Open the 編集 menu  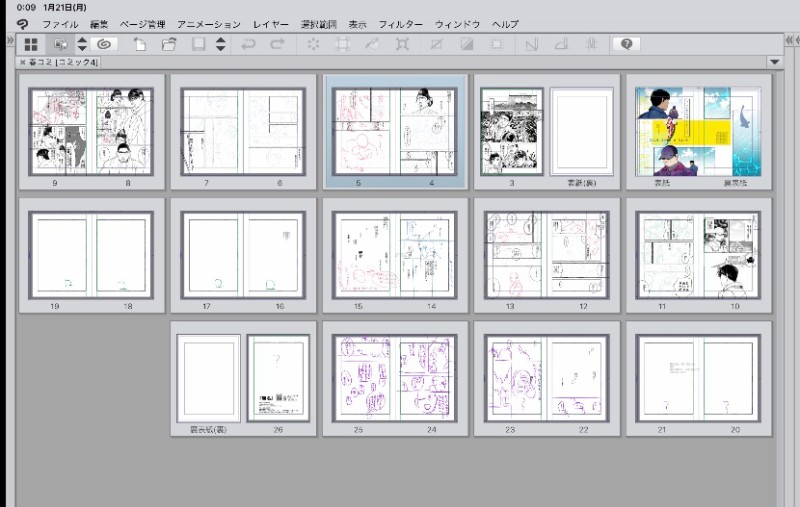99,24
